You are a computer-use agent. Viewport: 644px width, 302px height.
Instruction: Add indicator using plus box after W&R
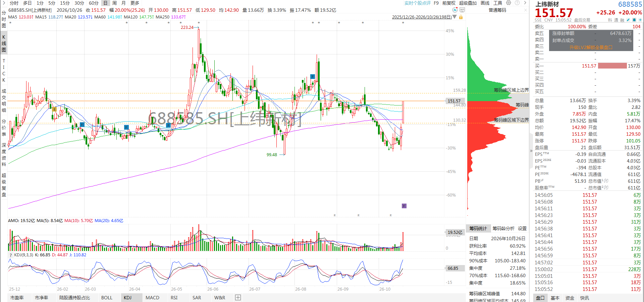coord(238,298)
